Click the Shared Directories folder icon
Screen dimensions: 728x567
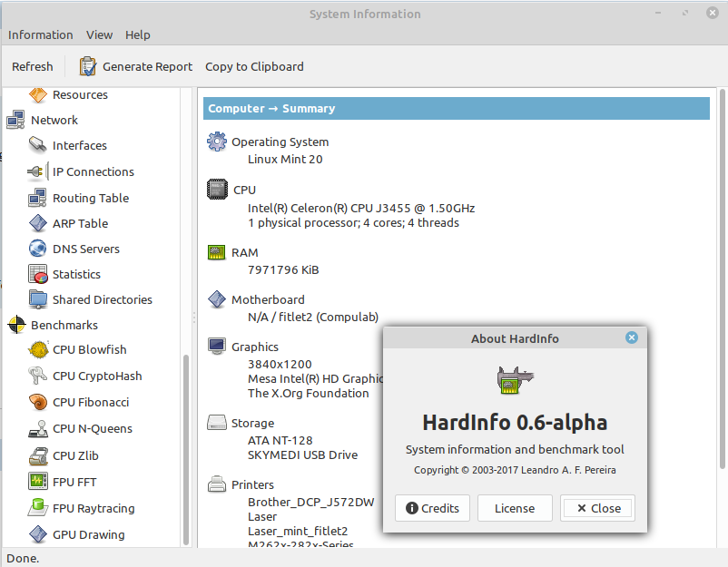(37, 299)
